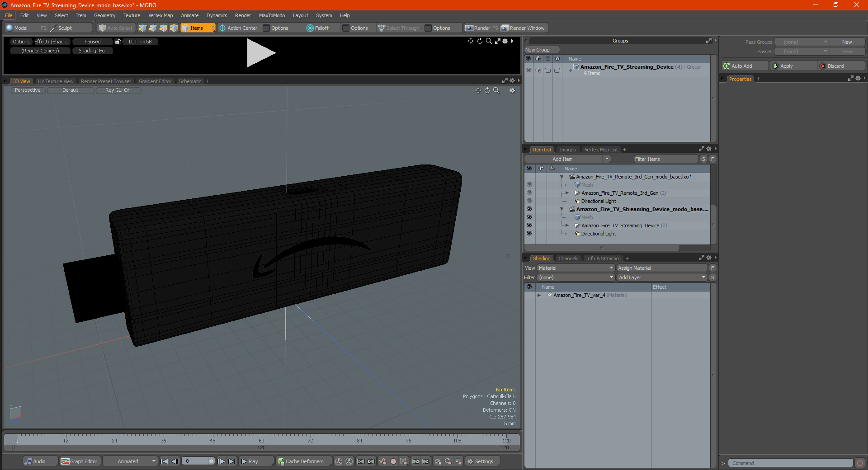Open the MaxToModo menu
The height and width of the screenshot is (470, 868).
pyautogui.click(x=272, y=15)
